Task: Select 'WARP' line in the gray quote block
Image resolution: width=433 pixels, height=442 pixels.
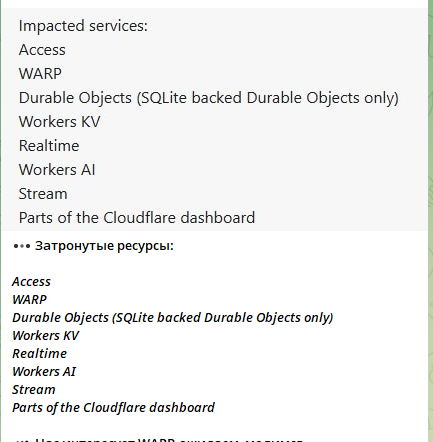Action: click(x=40, y=74)
